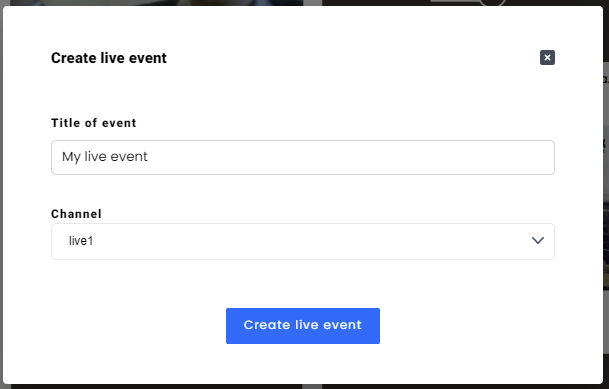Click blank space under the dialog heading
This screenshot has width=609, height=389.
coord(303,91)
